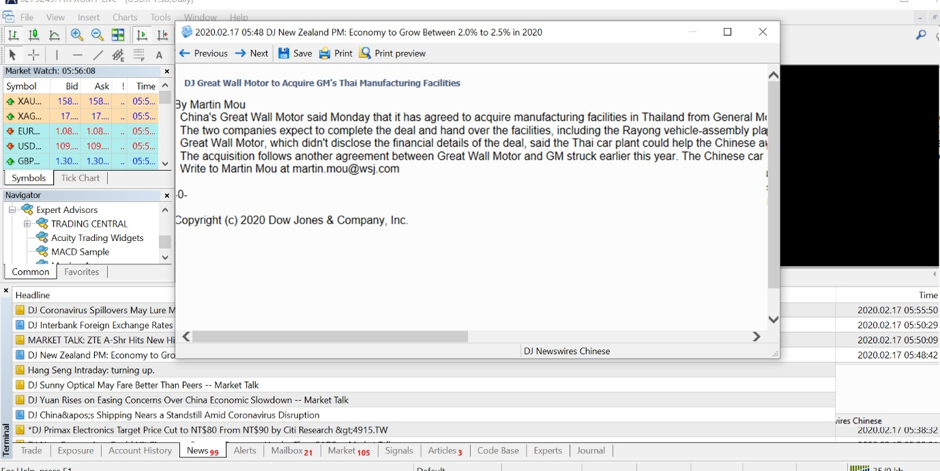Screen dimensions: 940x471
Task: Select the Crosshair tool
Action: click(33, 55)
